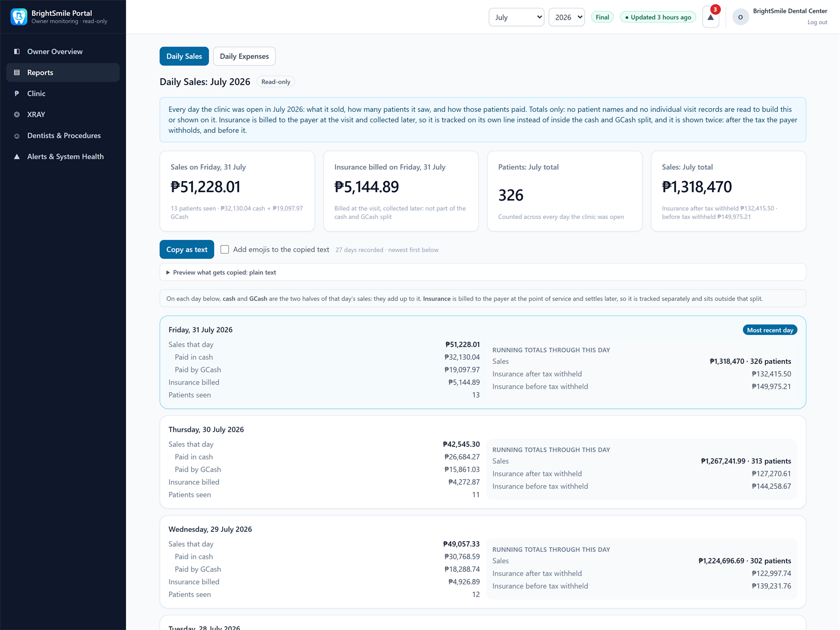
Task: Click the Alerts & System Health triangle icon
Action: coord(17,156)
